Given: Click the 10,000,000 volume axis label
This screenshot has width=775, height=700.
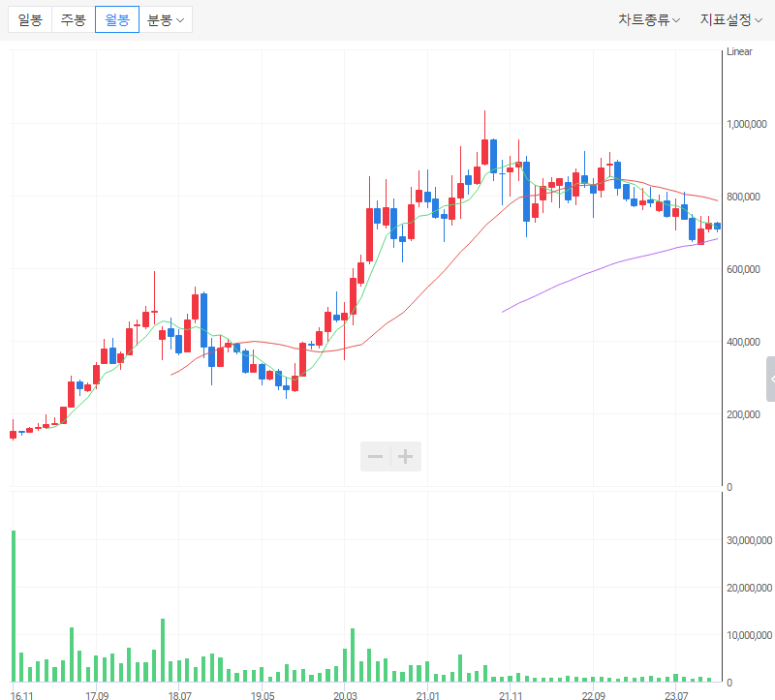Looking at the screenshot, I should pyautogui.click(x=749, y=635).
